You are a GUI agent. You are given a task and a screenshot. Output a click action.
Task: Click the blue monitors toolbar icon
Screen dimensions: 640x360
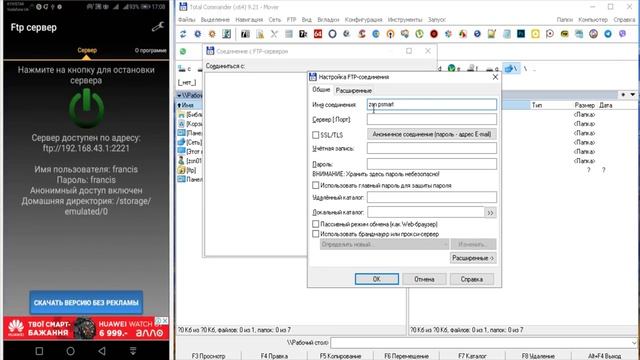point(579,34)
